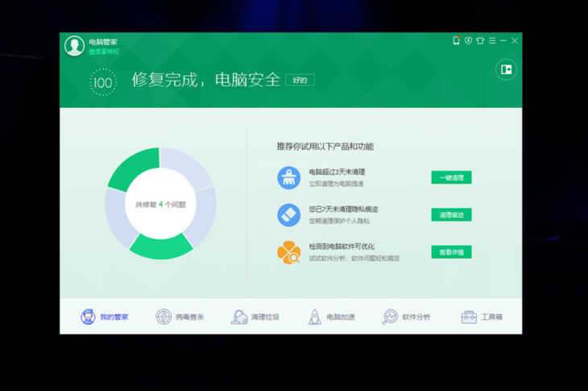Start cleanup with 一键清理 button
Image resolution: width=588 pixels, height=391 pixels.
click(452, 177)
